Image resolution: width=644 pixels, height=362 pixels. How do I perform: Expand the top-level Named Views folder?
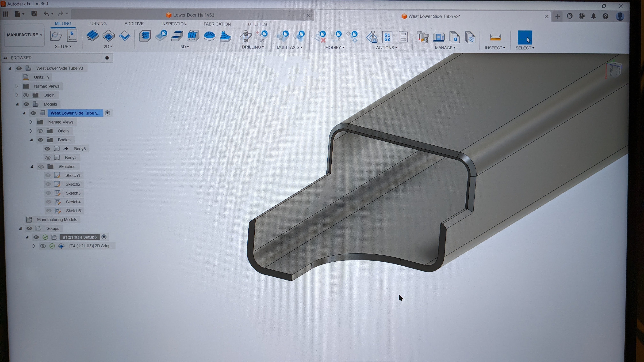coord(17,86)
